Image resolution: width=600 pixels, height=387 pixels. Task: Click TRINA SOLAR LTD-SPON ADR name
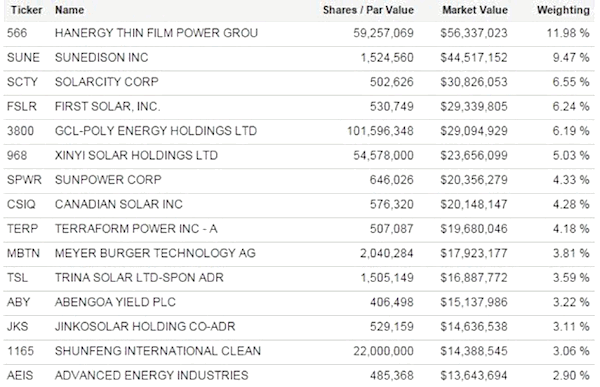(139, 278)
